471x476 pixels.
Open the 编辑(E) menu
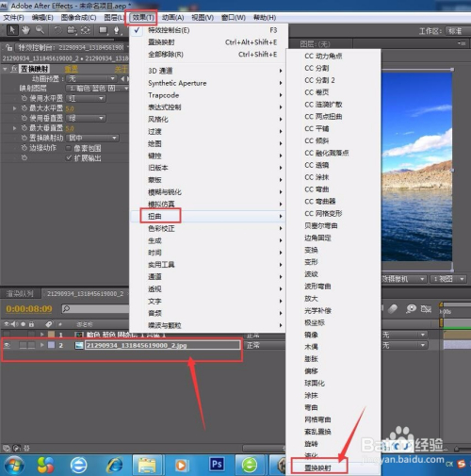[42, 18]
